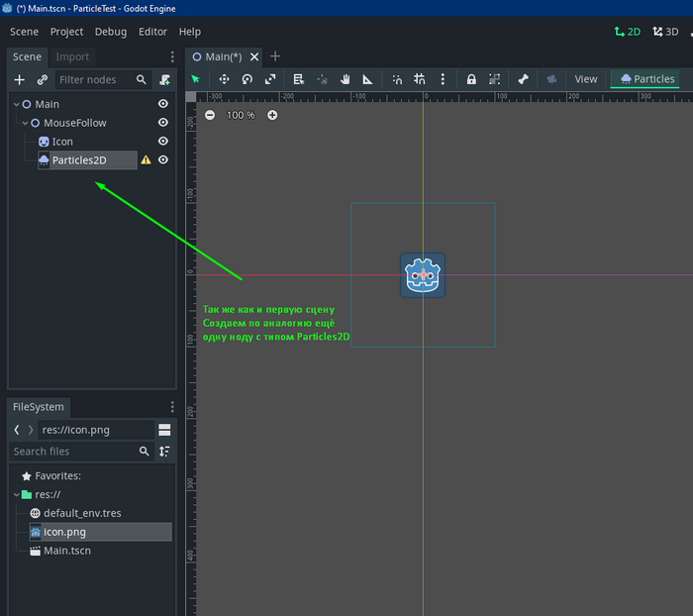Screen dimensions: 693x616
Task: Switch to the Import tab
Action: pyautogui.click(x=72, y=56)
